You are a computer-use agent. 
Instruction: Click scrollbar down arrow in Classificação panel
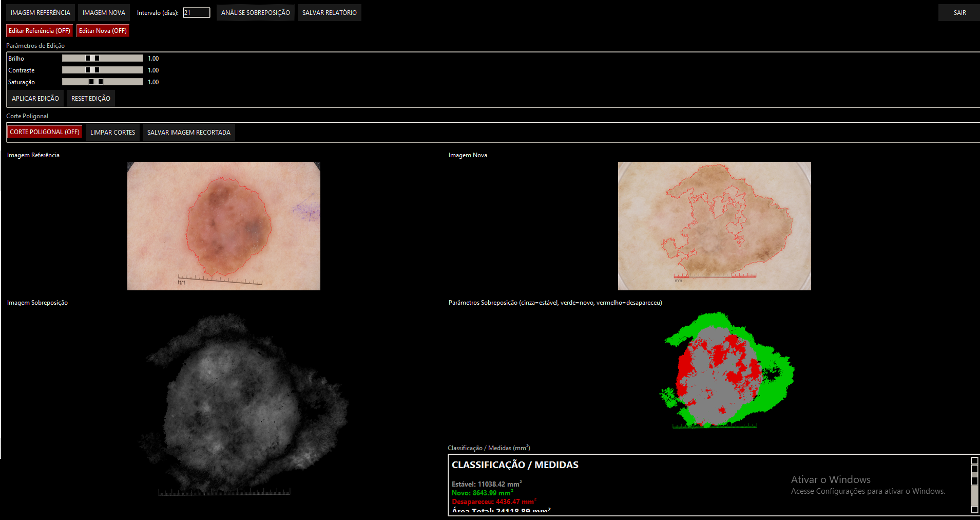tap(974, 509)
